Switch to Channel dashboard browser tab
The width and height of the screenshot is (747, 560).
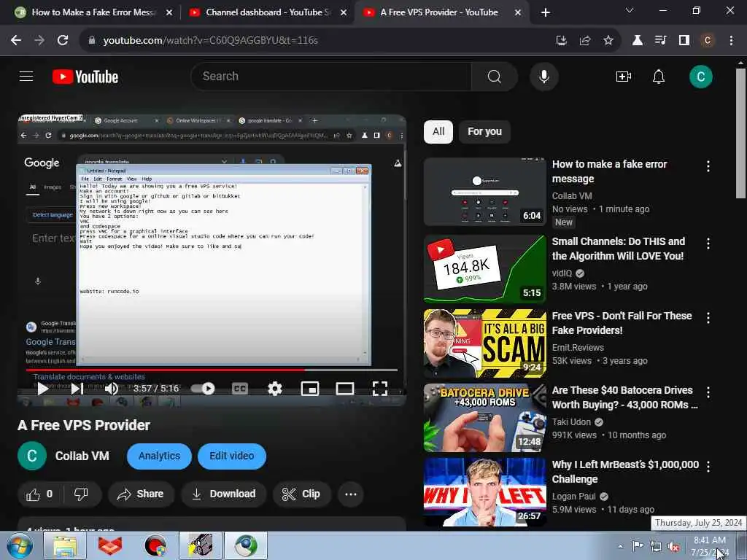pyautogui.click(x=268, y=12)
